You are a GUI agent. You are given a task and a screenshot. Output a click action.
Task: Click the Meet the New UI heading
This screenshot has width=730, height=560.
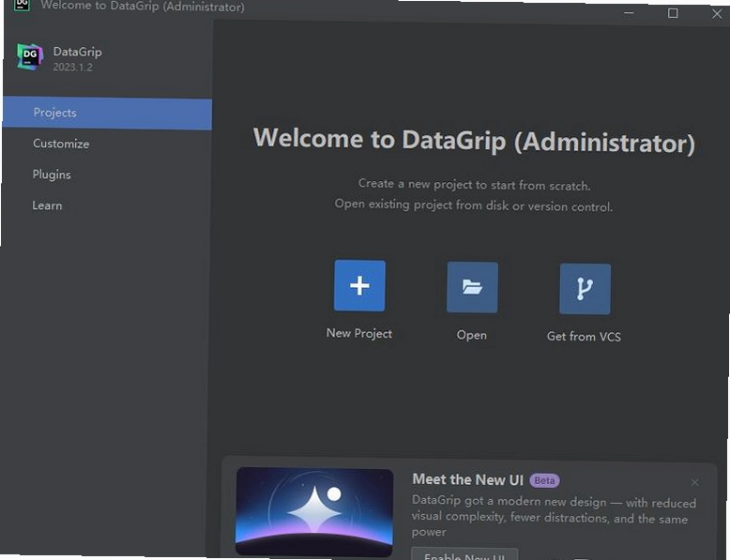(x=468, y=479)
